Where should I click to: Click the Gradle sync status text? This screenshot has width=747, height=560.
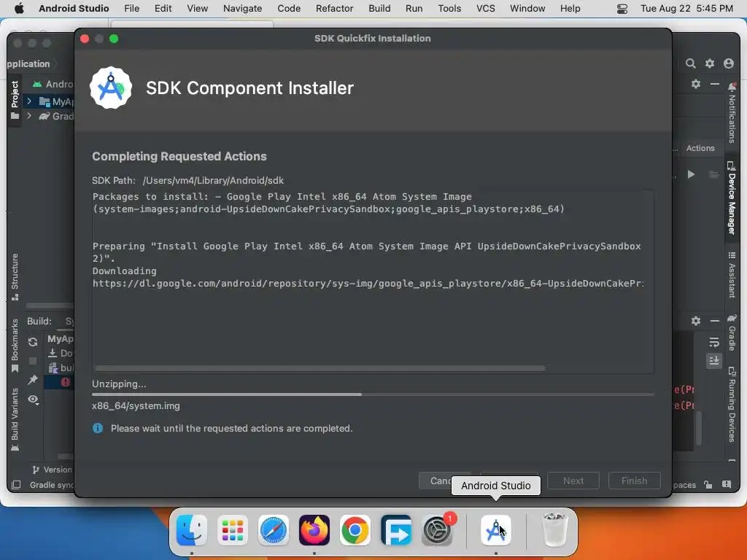pyautogui.click(x=52, y=485)
